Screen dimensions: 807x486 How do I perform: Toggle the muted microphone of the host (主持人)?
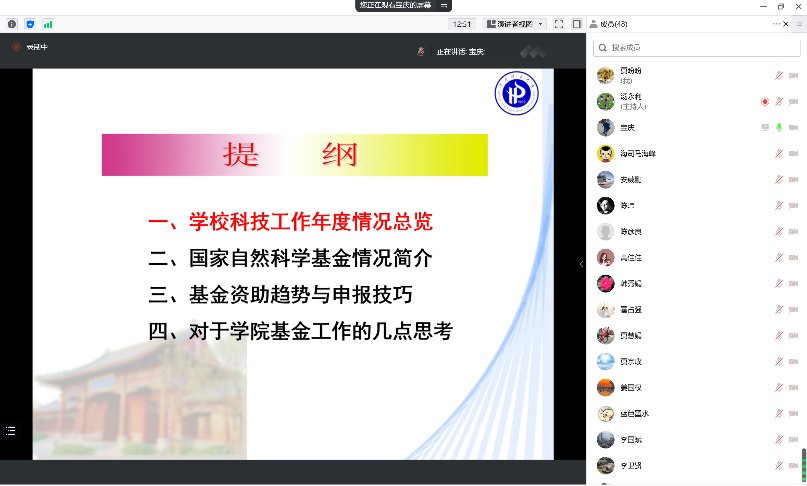(779, 102)
